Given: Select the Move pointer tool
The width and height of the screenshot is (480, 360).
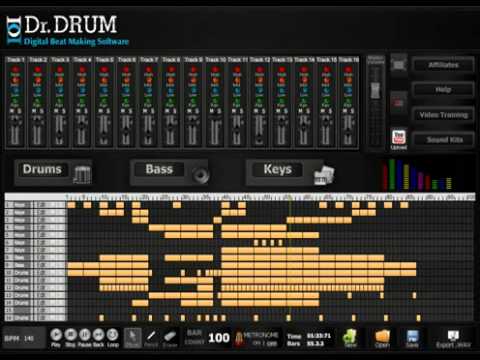Looking at the screenshot, I should click(133, 338).
